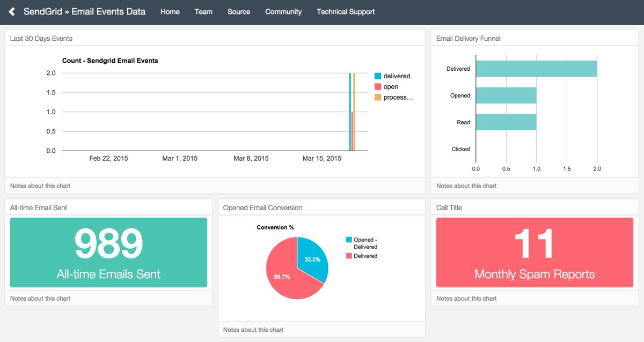
Task: Click the back arrow in the navigation bar
Action: [x=11, y=11]
